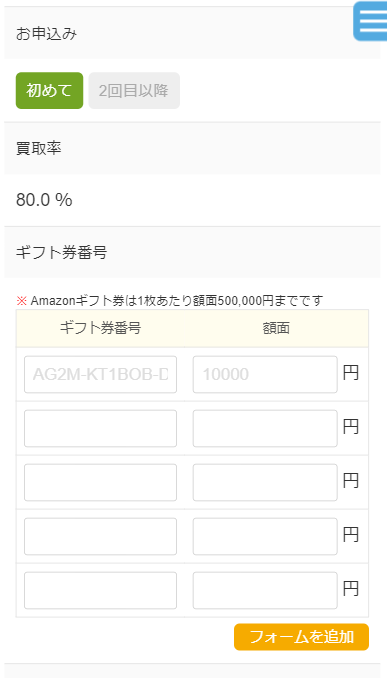
Task: Click the fifth row gift code input
Action: pos(100,590)
